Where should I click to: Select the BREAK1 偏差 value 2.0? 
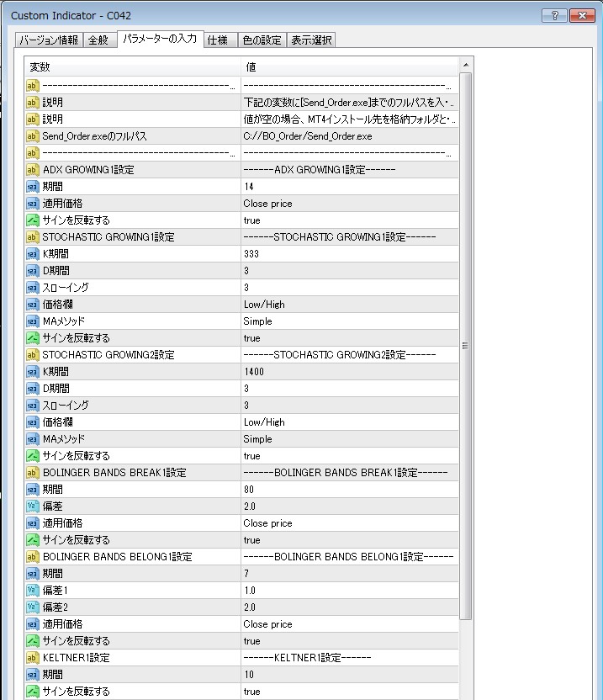350,506
